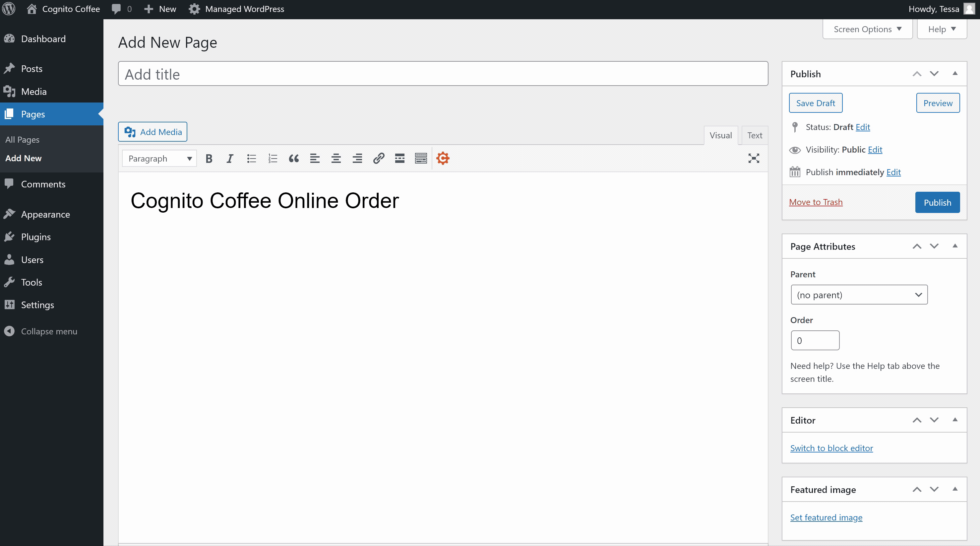This screenshot has height=546, width=980.
Task: Open Cognito Coffee site home link
Action: pos(64,9)
